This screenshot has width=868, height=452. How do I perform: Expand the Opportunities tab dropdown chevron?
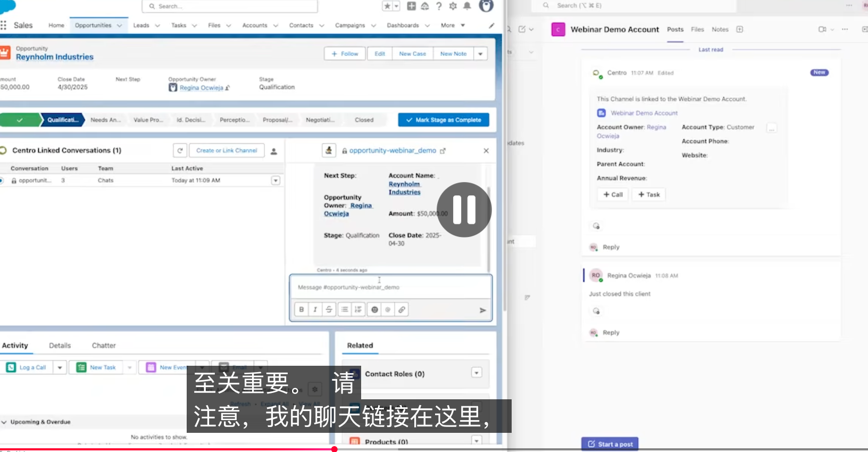pos(120,26)
